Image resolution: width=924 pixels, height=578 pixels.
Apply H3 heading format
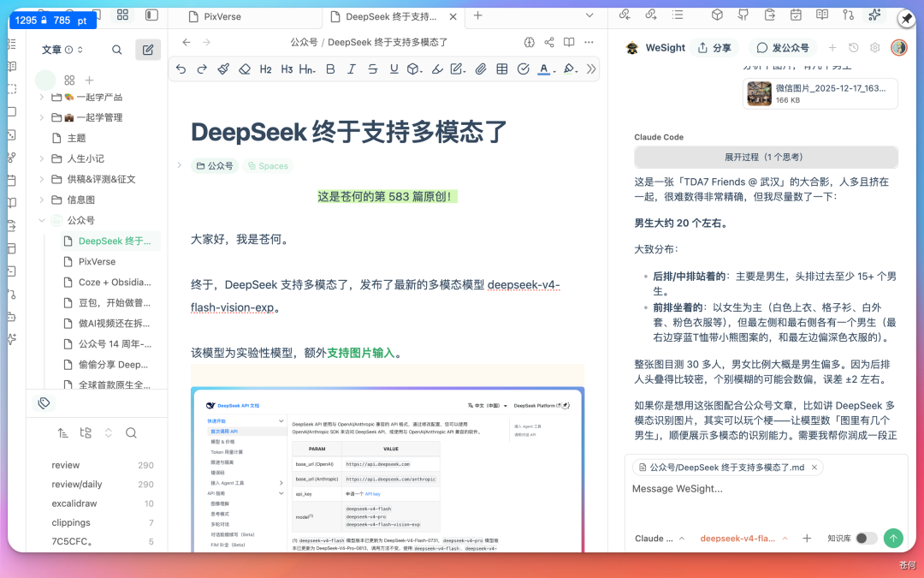pyautogui.click(x=287, y=69)
